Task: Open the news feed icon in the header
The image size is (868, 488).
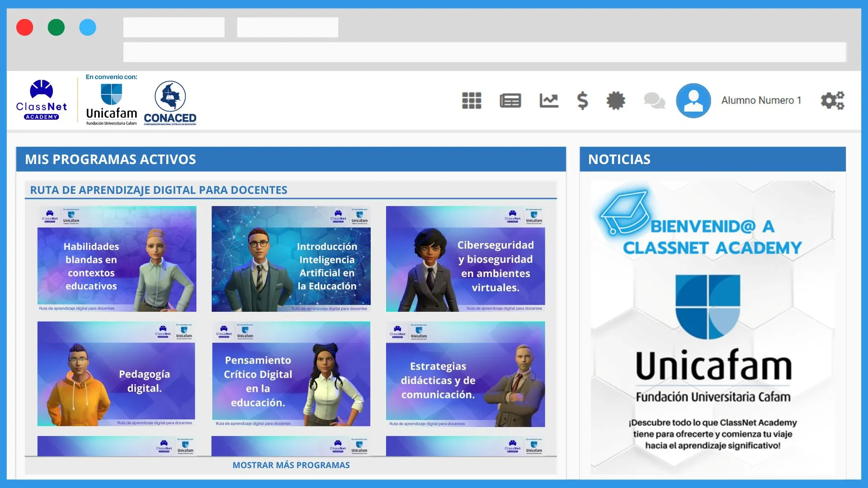Action: [x=510, y=100]
